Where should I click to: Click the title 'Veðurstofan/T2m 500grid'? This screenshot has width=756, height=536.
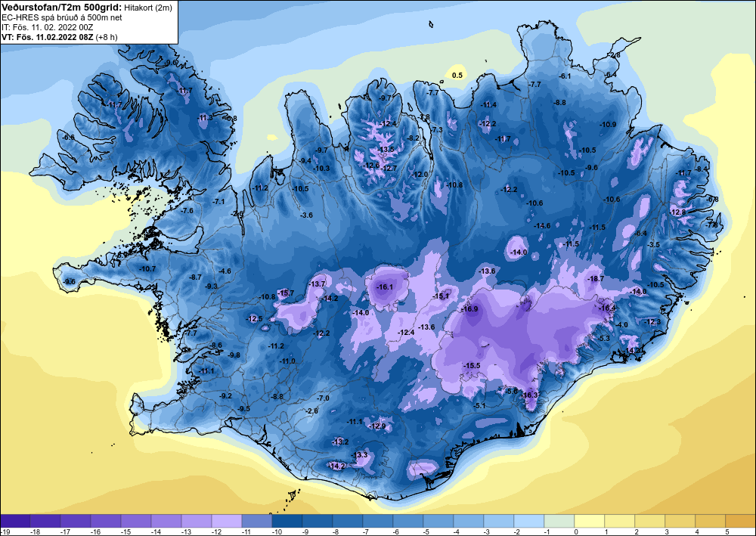(60, 8)
